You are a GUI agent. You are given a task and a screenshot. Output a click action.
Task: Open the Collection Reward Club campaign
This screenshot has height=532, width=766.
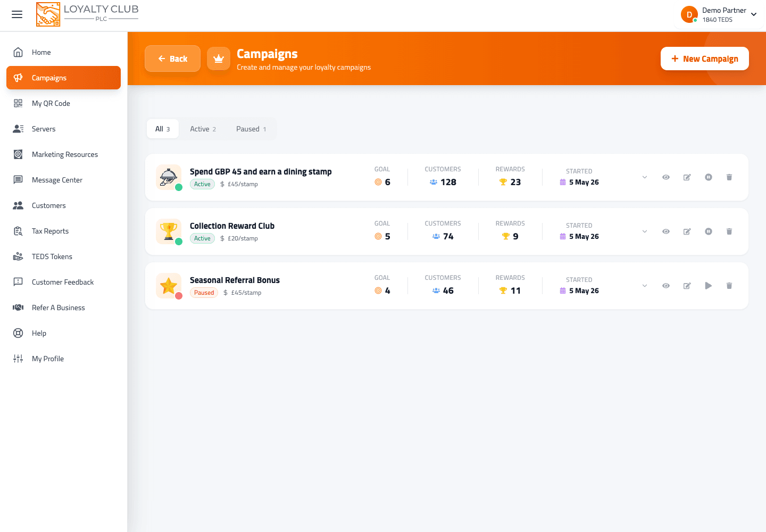pos(232,226)
